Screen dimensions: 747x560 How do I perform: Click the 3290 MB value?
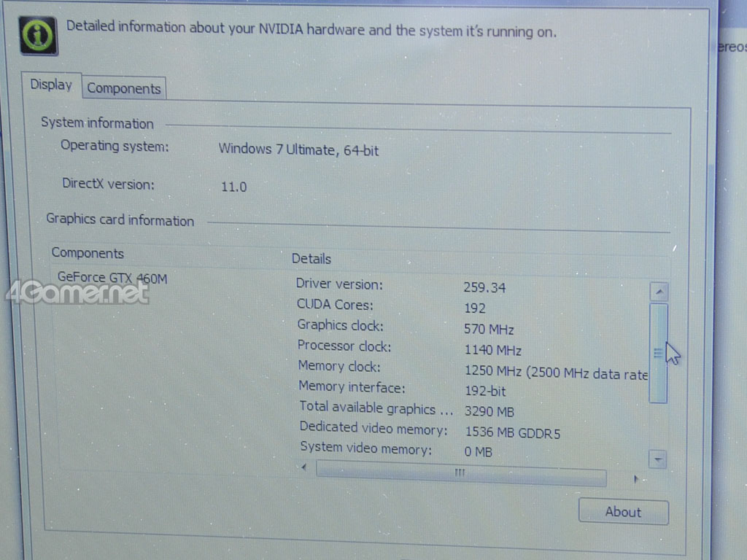(489, 411)
